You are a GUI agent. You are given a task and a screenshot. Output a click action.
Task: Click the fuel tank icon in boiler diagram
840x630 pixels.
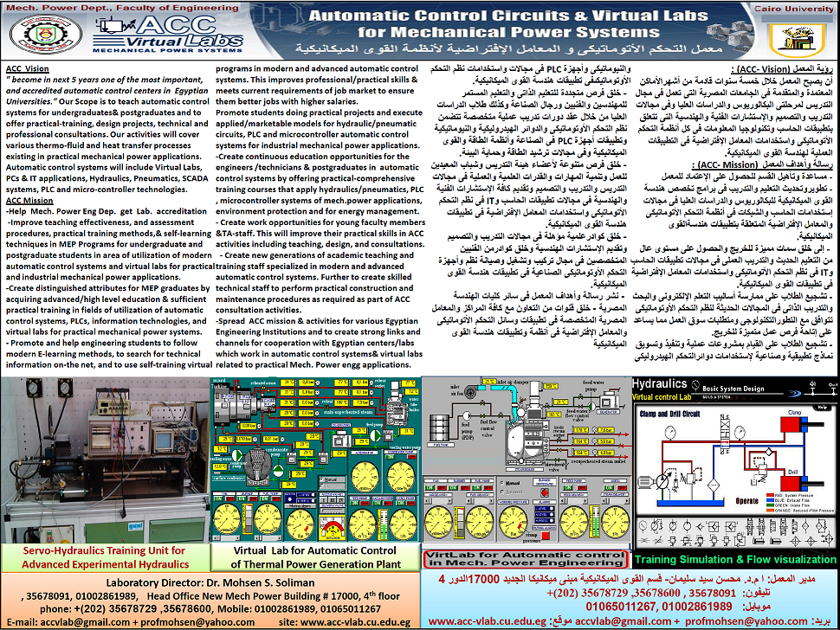(x=441, y=428)
